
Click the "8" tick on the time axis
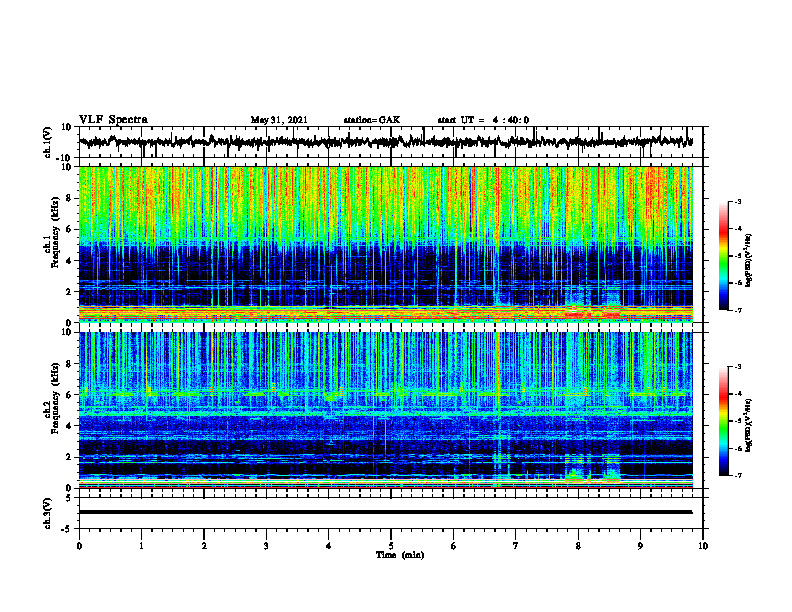[578, 546]
